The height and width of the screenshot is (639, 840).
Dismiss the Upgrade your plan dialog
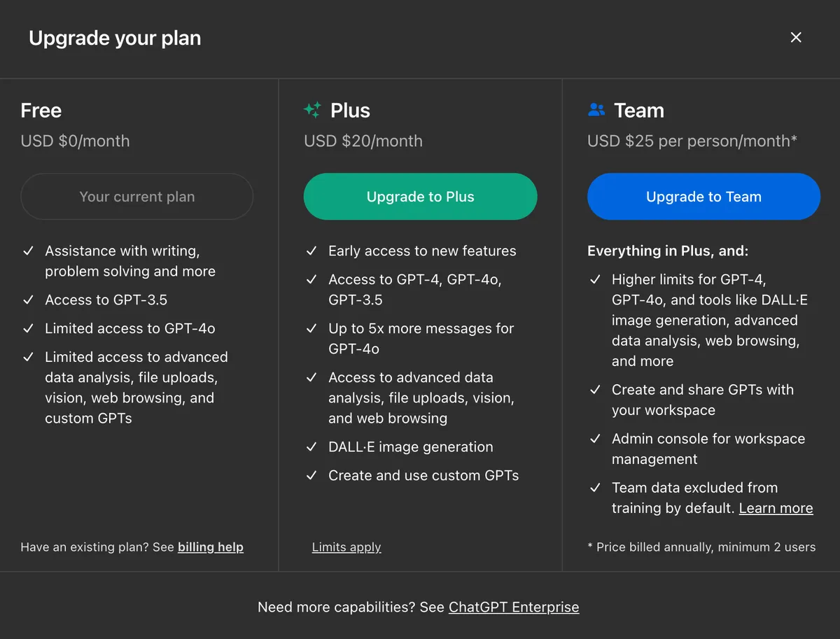pyautogui.click(x=796, y=37)
